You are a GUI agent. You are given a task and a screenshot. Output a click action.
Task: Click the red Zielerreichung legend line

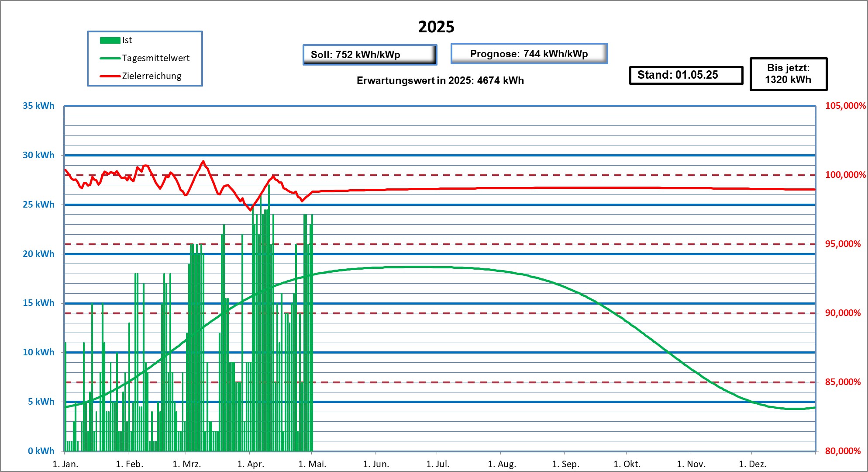[110, 76]
